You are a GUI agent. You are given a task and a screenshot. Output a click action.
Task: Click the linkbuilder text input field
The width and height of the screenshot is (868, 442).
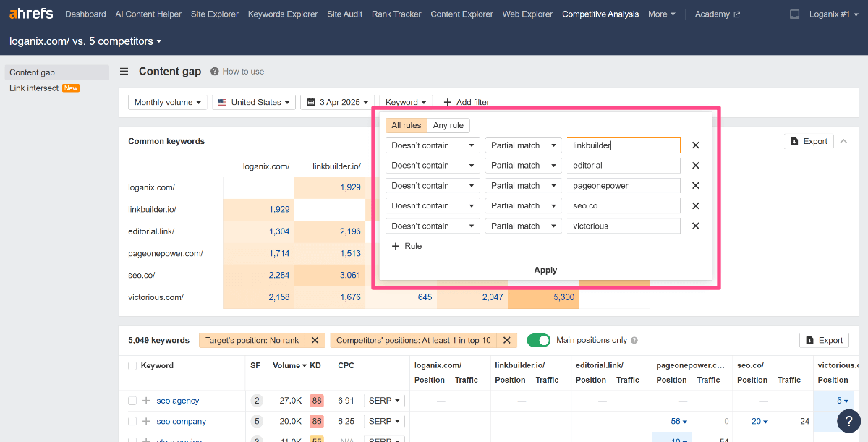coord(624,145)
